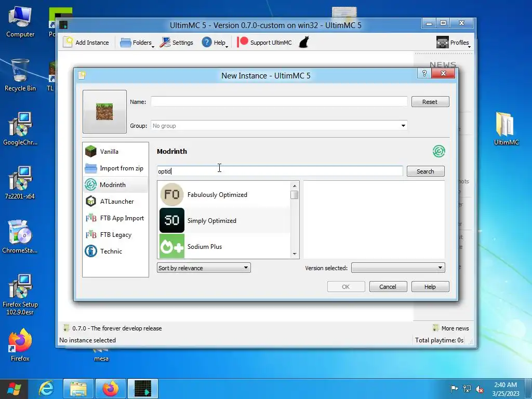Click More news link in main window
The image size is (532, 399).
click(451, 328)
